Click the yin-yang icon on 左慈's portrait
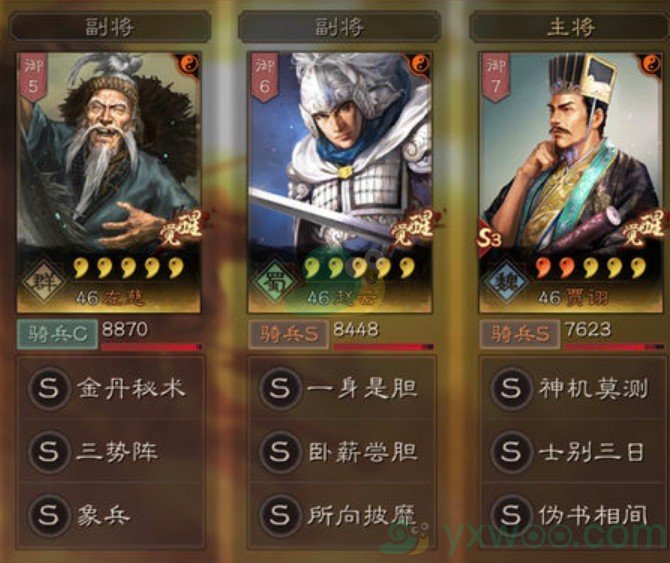 (x=188, y=65)
